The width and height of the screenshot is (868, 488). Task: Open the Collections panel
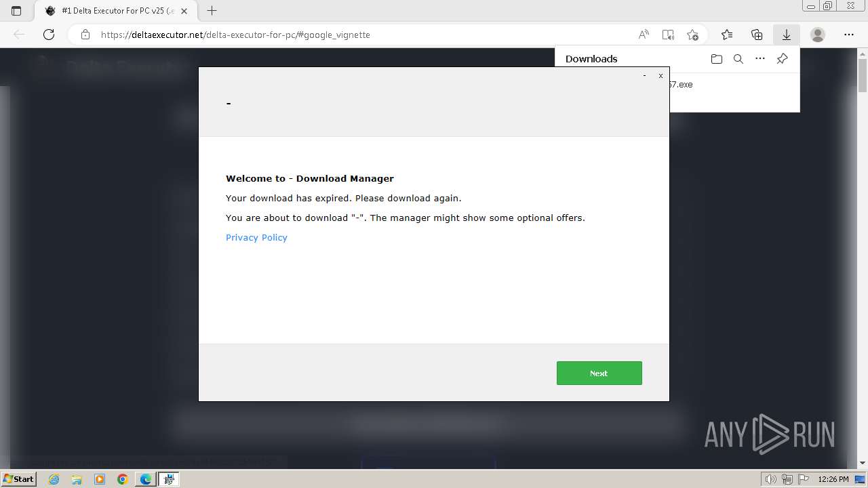(757, 35)
